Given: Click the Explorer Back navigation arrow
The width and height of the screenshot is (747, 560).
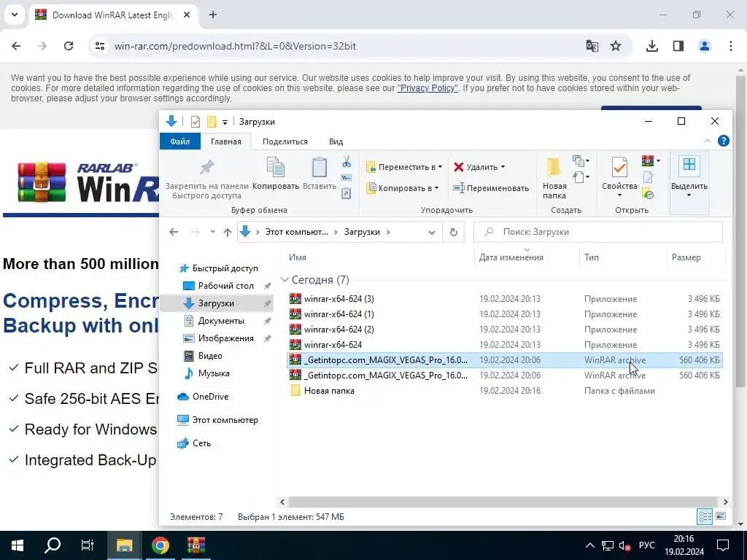Looking at the screenshot, I should click(174, 232).
